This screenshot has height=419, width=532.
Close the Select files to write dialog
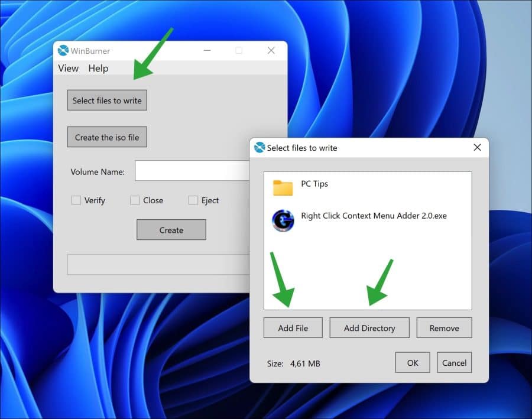(478, 148)
